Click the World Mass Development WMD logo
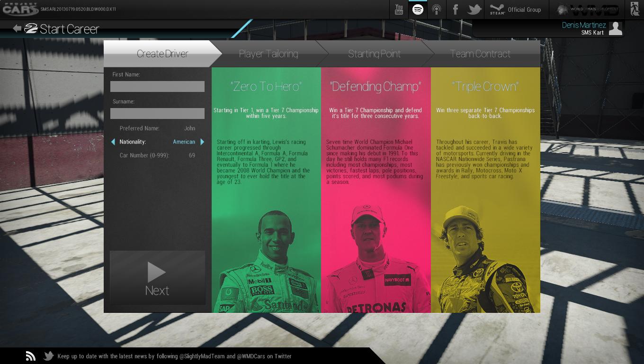The image size is (644, 364). coord(588,9)
